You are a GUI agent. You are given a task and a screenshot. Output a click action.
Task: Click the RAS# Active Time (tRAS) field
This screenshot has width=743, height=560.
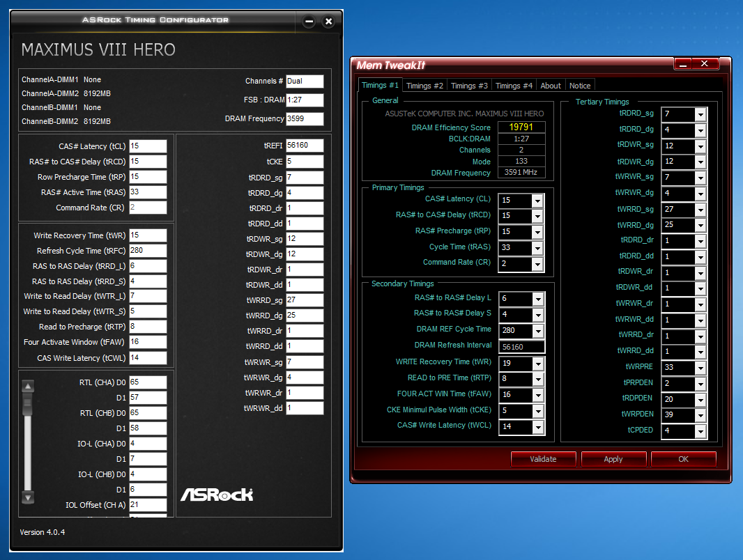click(x=148, y=192)
